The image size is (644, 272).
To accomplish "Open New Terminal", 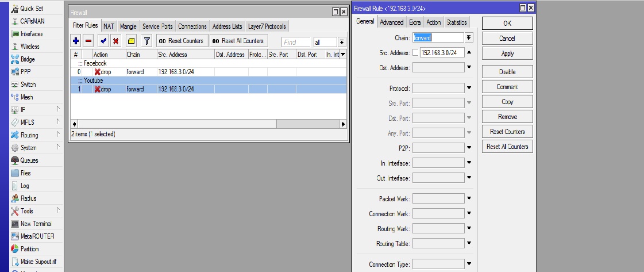I will point(36,224).
